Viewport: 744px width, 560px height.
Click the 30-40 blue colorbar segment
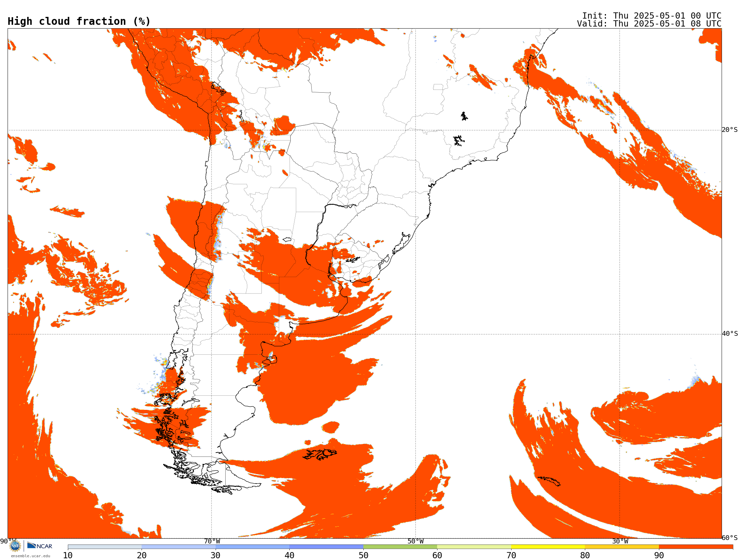tap(252, 547)
